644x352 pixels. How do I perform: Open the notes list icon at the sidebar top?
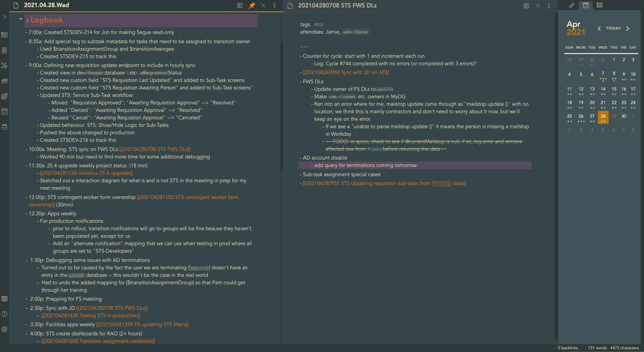coord(4,35)
